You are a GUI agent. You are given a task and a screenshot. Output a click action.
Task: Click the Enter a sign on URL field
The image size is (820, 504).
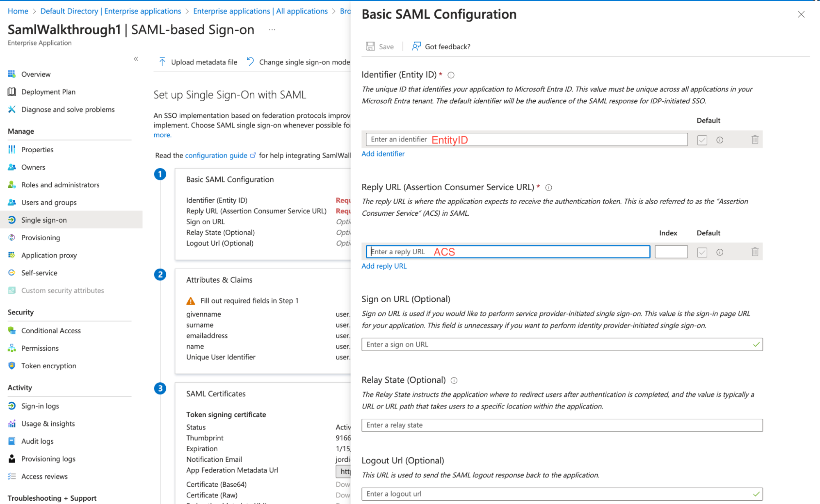coord(562,344)
